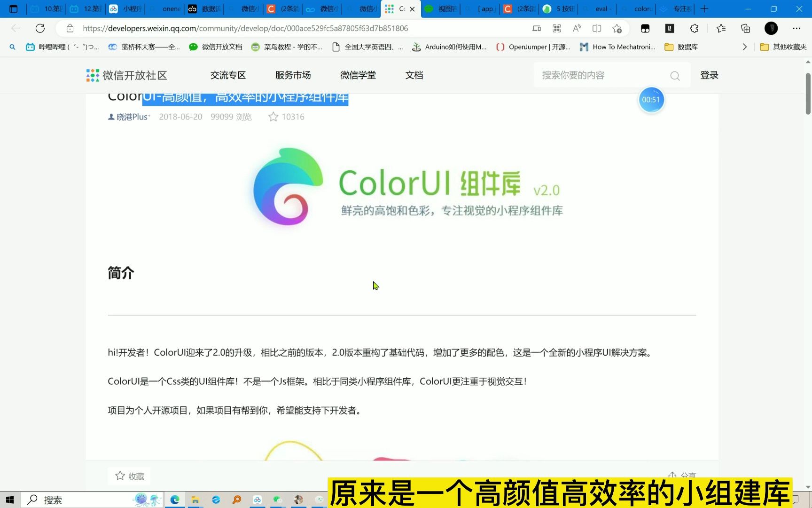Click the page vertical scrollbar thumb

(x=808, y=94)
